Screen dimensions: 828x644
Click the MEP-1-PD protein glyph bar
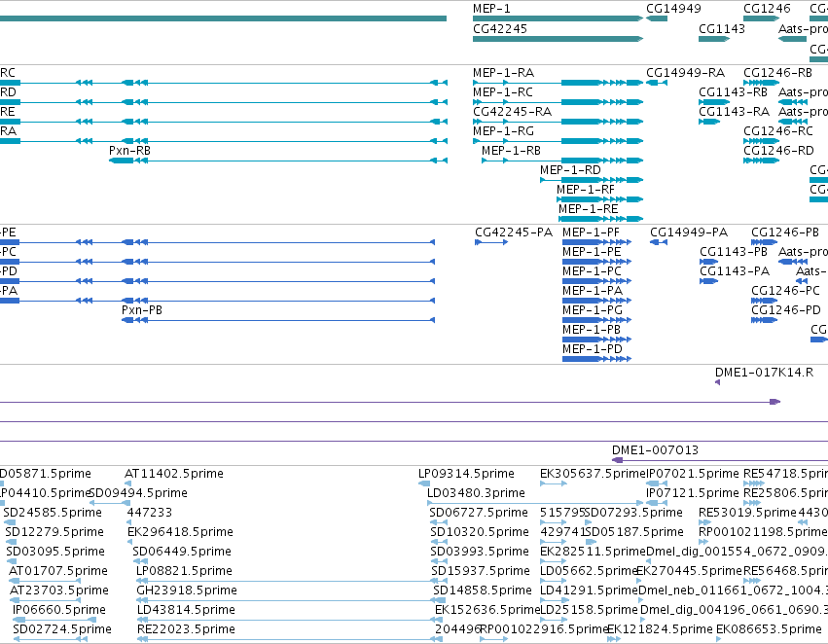(596, 359)
